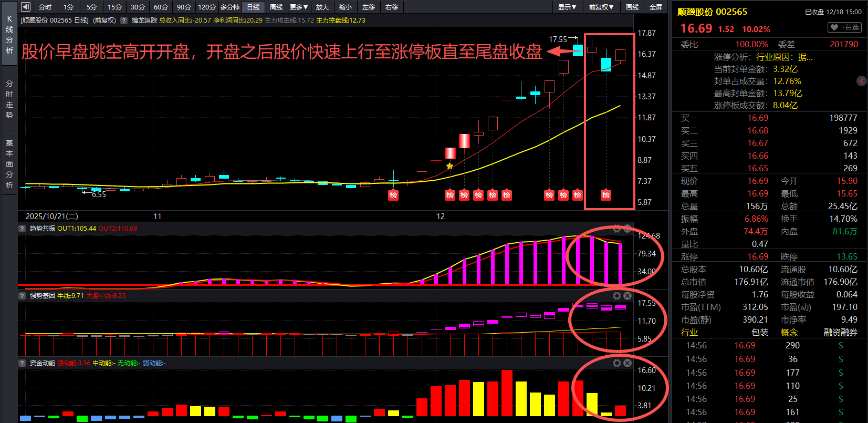Zoom in the chart with 放大

(x=322, y=7)
